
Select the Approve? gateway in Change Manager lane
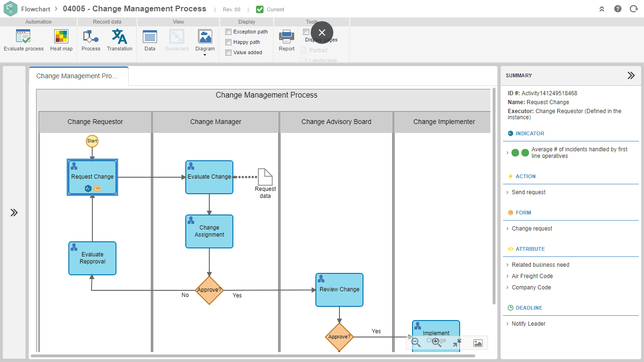[x=209, y=290]
